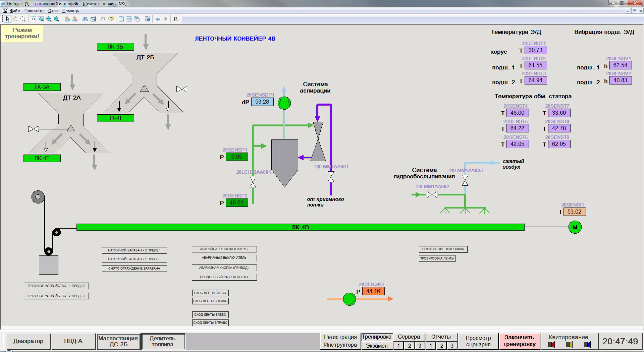Viewport: 644px width, 352px height.
Task: Set zoom to 1:1 scale
Action: tap(33, 19)
